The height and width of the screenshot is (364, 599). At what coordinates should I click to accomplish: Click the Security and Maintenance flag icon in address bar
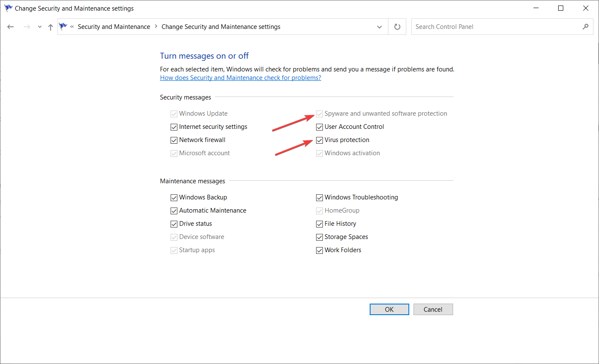63,26
